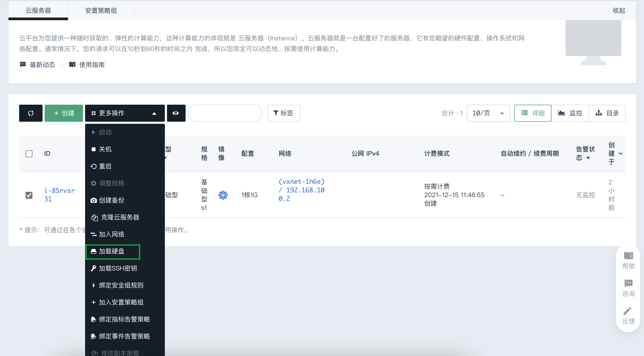Choose 加入安置策略组 menu entry
Image resolution: width=644 pixels, height=356 pixels.
[125, 302]
